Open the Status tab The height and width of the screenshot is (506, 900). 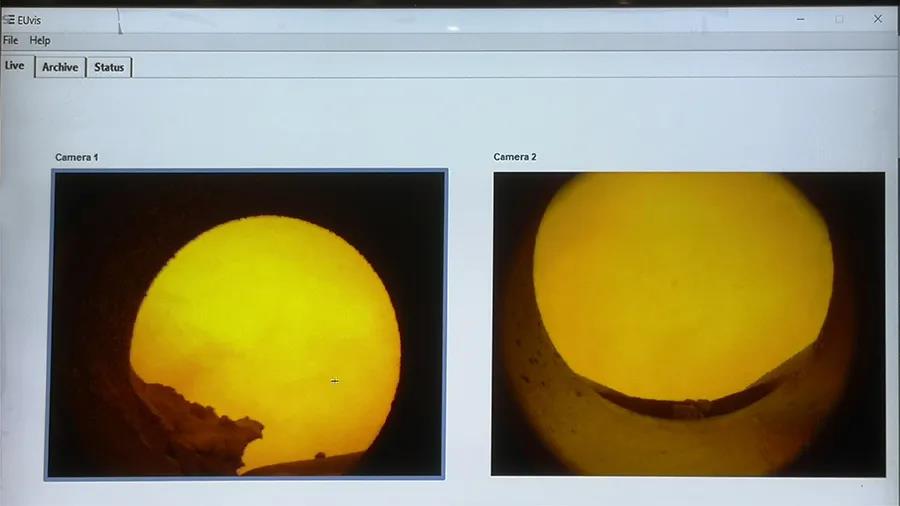coord(109,67)
